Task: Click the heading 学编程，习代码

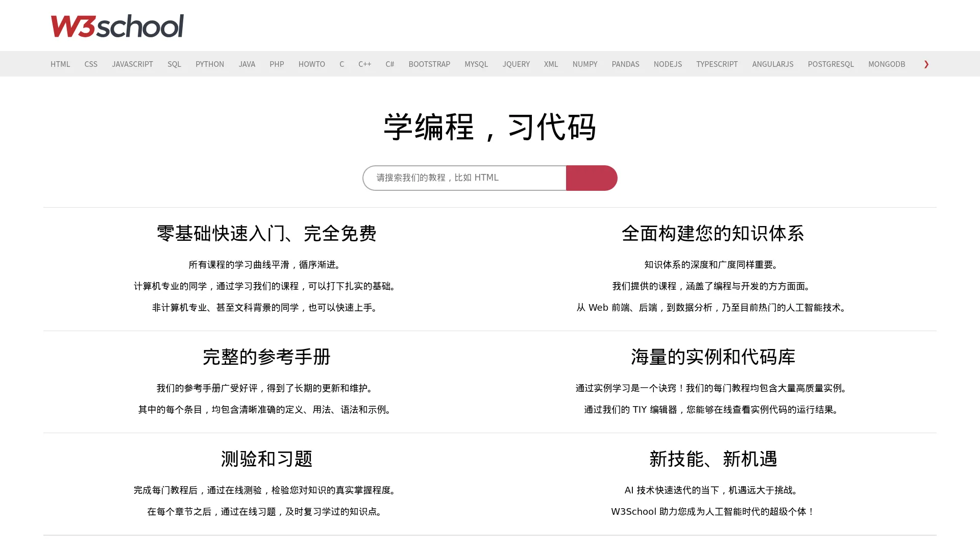Action: (490, 127)
